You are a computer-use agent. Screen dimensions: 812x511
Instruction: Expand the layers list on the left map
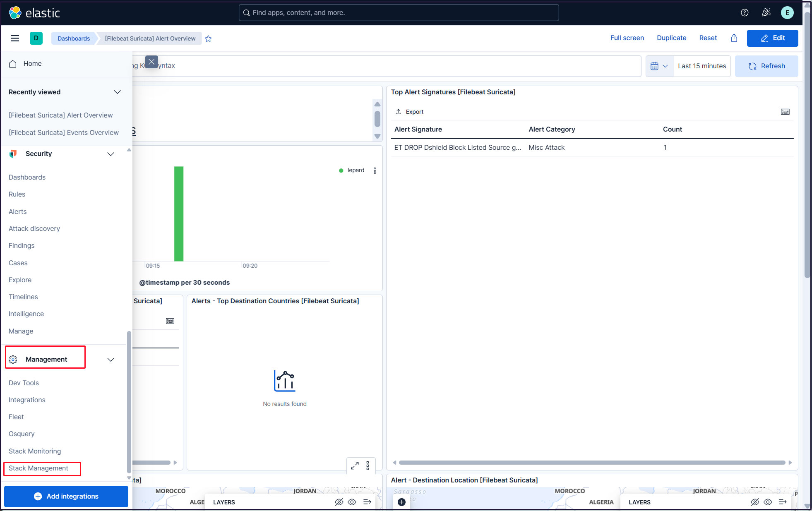tap(367, 502)
